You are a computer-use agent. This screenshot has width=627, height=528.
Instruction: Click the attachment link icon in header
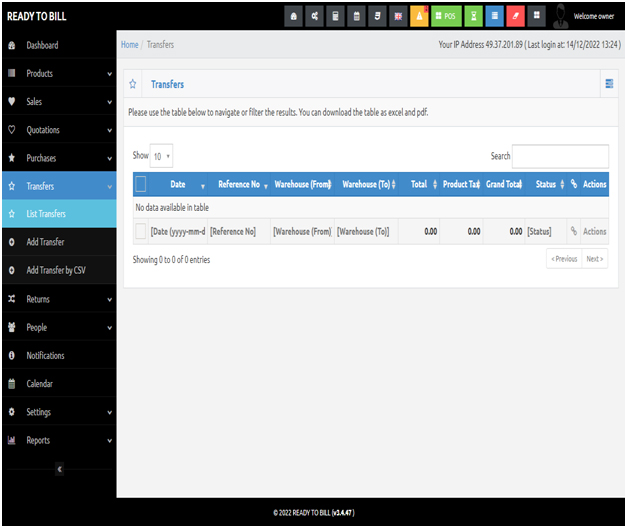(x=574, y=184)
